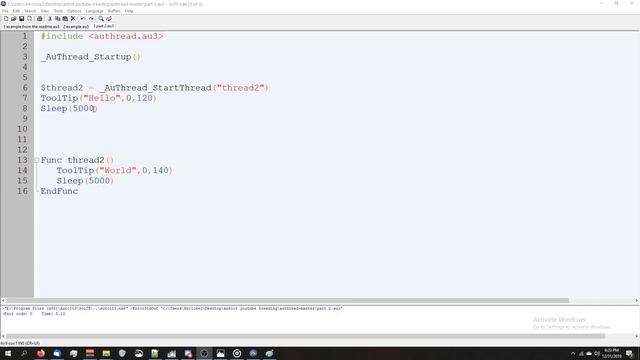
Task: Create a new file with the toolbar New icon
Action: (x=6, y=19)
